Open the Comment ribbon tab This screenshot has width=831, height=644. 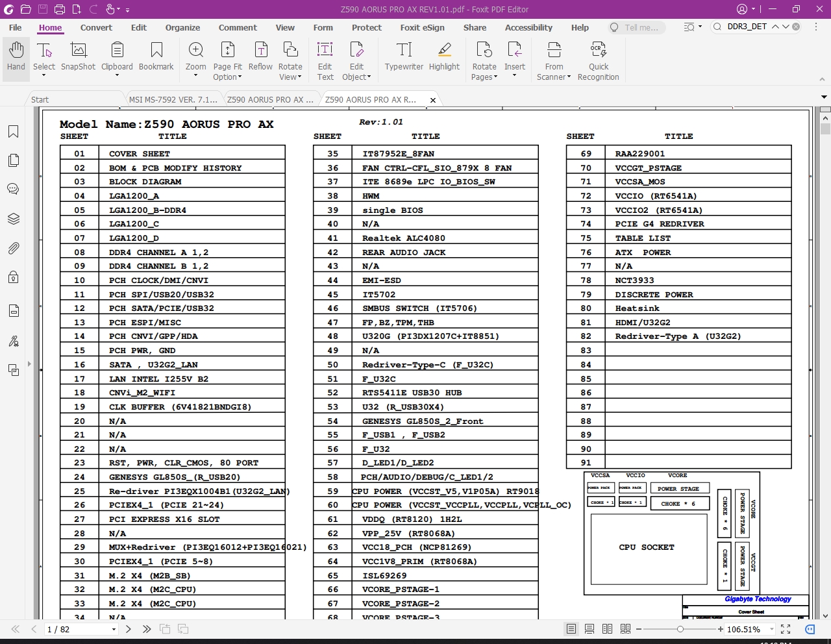point(238,27)
